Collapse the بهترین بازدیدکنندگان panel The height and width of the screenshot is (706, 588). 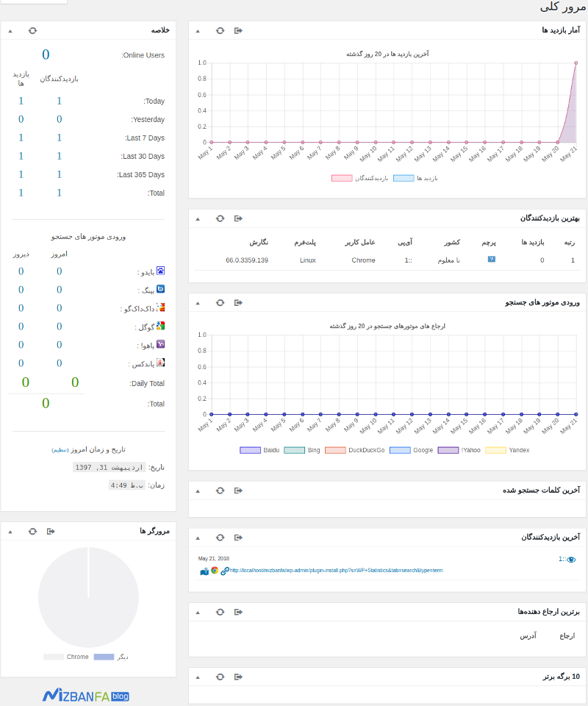pos(198,219)
